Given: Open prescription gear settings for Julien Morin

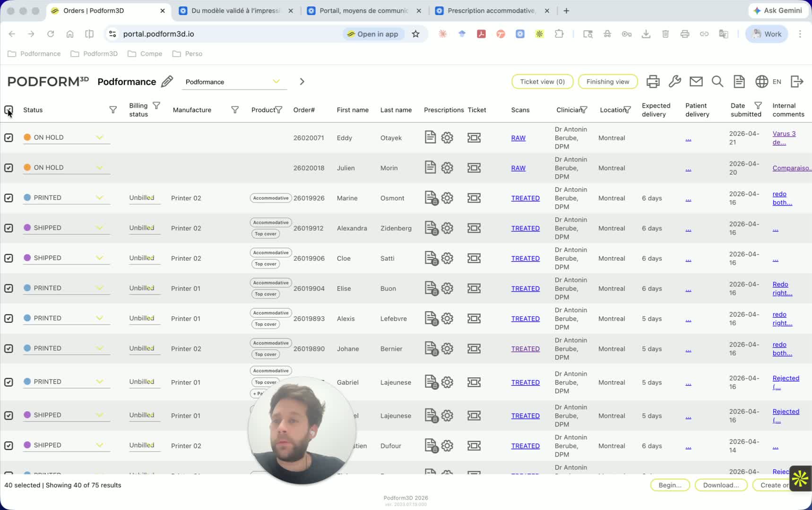Looking at the screenshot, I should [447, 168].
